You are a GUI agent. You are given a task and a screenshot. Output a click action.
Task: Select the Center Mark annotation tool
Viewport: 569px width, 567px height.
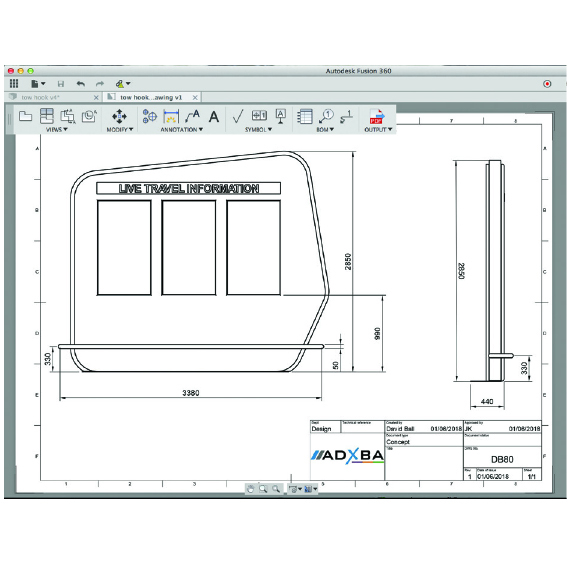150,116
